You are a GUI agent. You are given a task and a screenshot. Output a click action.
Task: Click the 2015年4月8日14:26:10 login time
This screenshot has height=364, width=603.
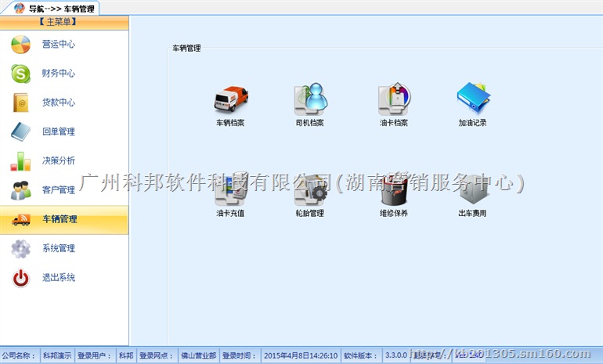pos(301,355)
